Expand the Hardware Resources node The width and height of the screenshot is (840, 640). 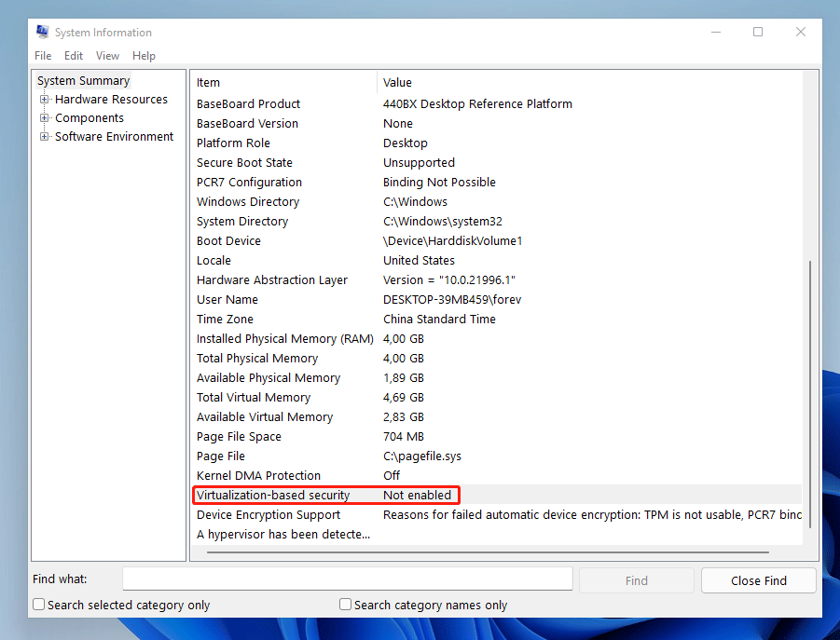[45, 100]
